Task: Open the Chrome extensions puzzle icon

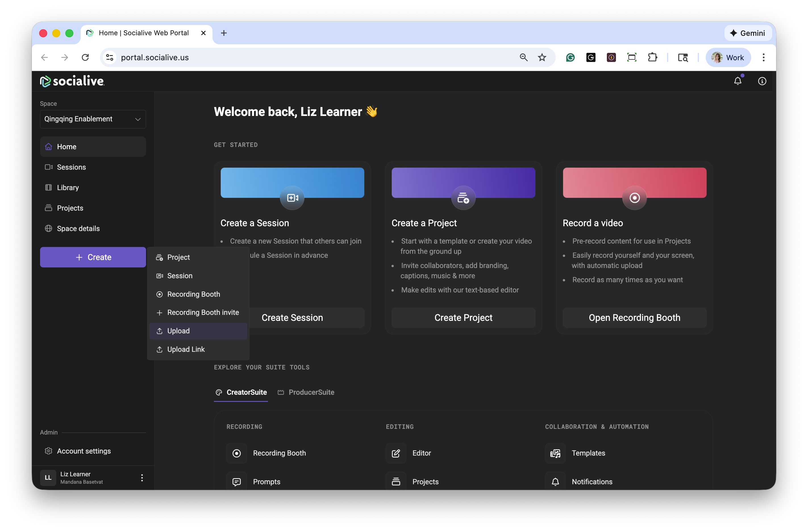Action: point(652,58)
